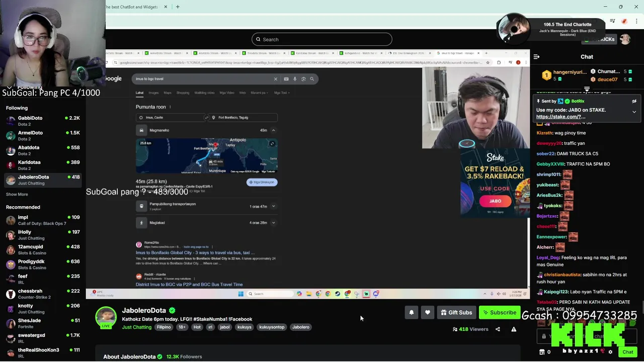Click JaboleroDota streamer avatar
Viewport: 644px width, 362px height.
tap(106, 318)
